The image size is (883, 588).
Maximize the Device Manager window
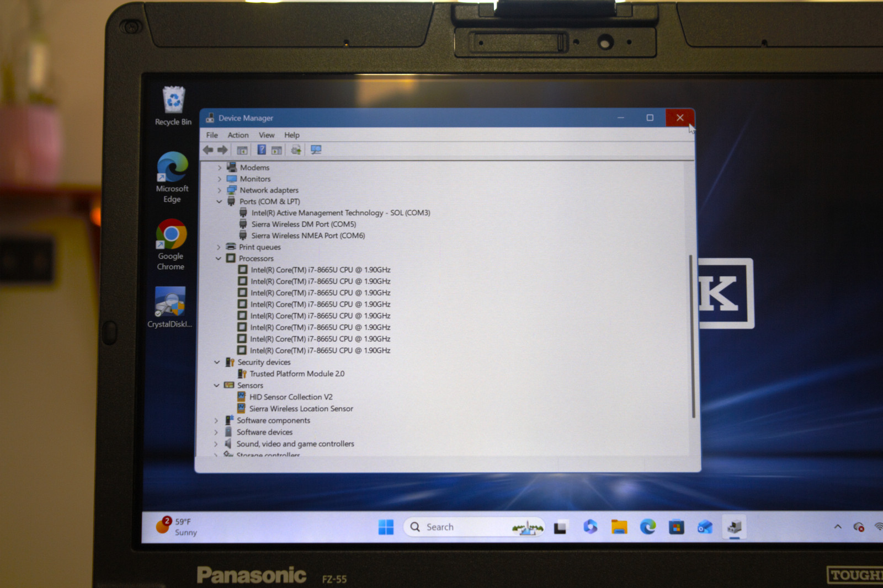[x=650, y=117]
